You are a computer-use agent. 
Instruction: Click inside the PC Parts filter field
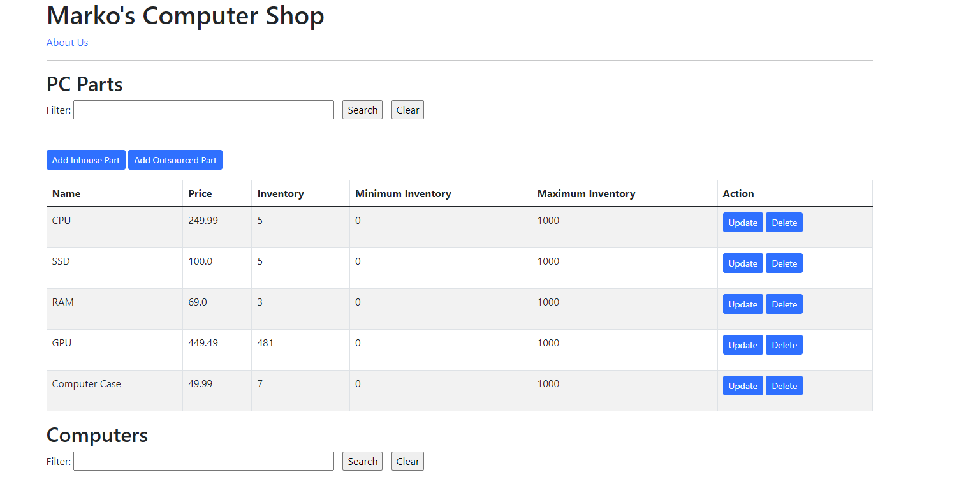point(203,109)
